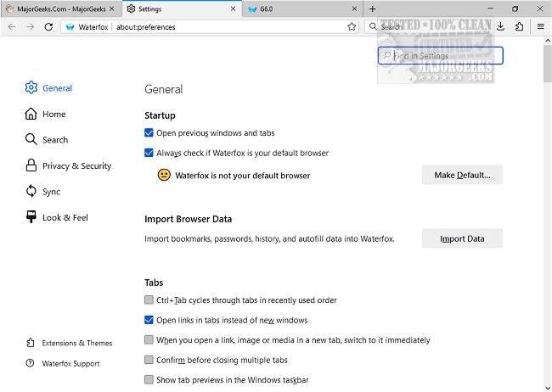Close the MajorGeeks.Com tab
Screen dimensions: 552x392
111,8
